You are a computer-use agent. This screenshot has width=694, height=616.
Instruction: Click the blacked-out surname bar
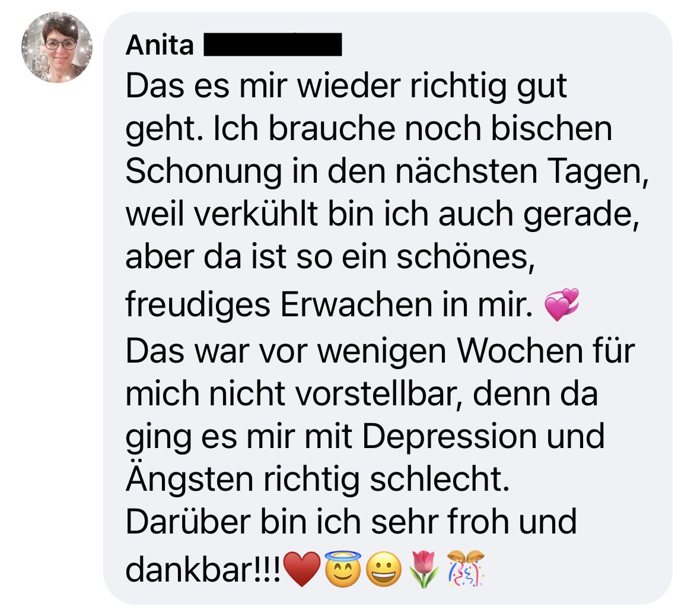pyautogui.click(x=273, y=45)
